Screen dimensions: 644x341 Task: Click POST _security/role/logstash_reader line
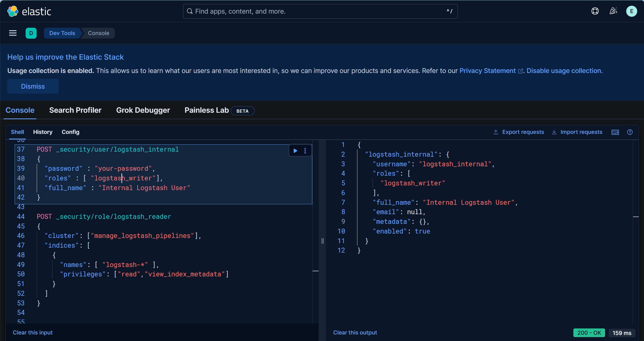104,217
